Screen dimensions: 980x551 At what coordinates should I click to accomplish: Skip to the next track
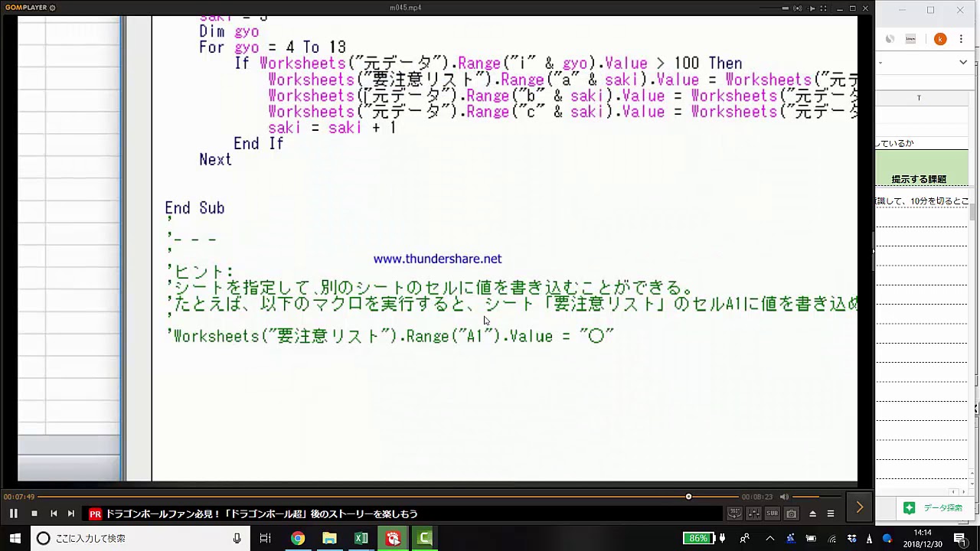pos(71,514)
